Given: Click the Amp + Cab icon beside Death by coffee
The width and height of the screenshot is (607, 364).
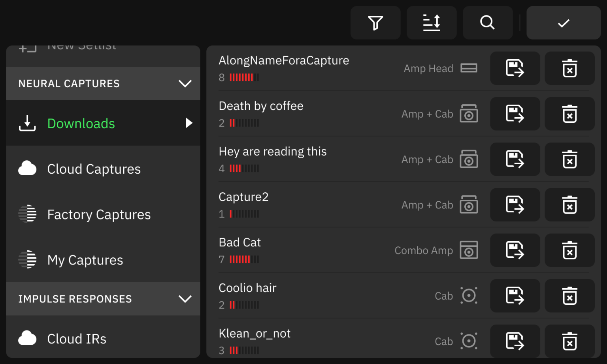Looking at the screenshot, I should tap(469, 114).
